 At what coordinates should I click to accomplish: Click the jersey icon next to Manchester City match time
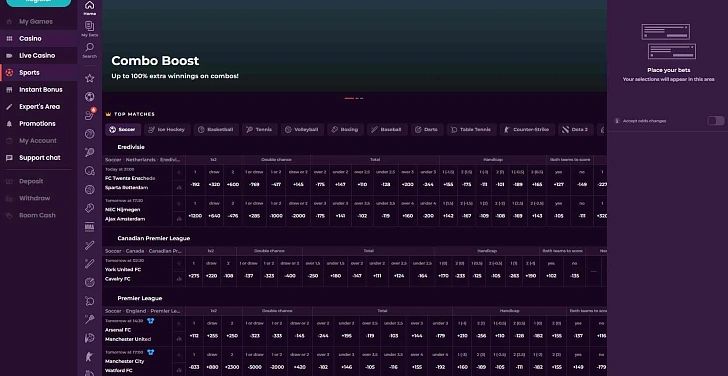[150, 352]
